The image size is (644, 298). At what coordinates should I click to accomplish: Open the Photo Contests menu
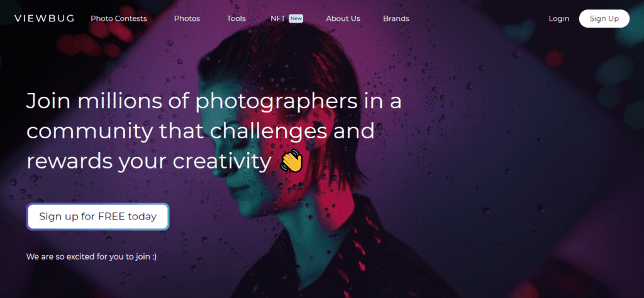(x=119, y=18)
